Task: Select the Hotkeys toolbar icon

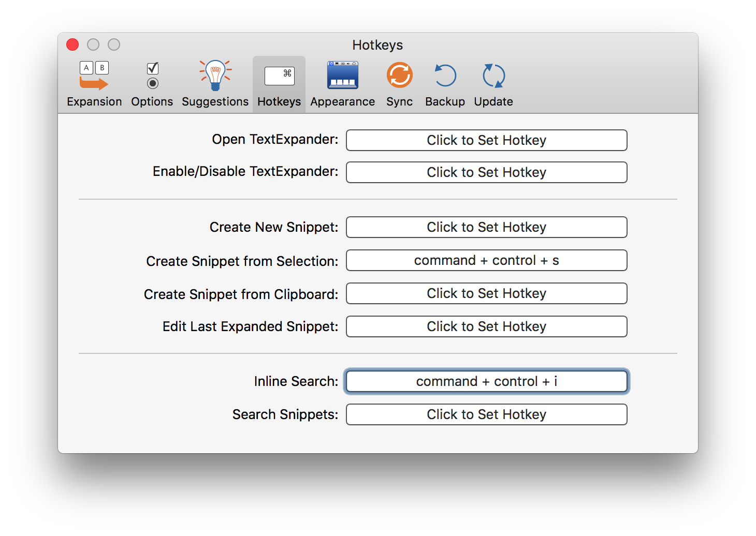Action: (x=279, y=84)
